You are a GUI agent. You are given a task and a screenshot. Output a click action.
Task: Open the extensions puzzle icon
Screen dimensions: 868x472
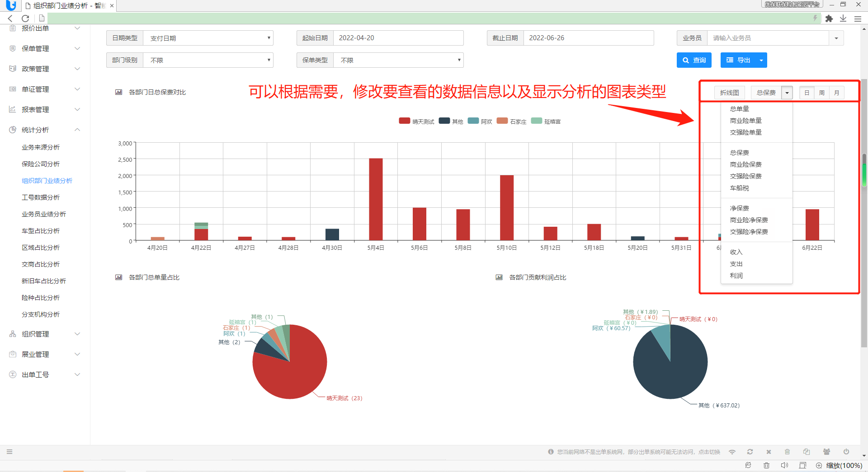(829, 19)
